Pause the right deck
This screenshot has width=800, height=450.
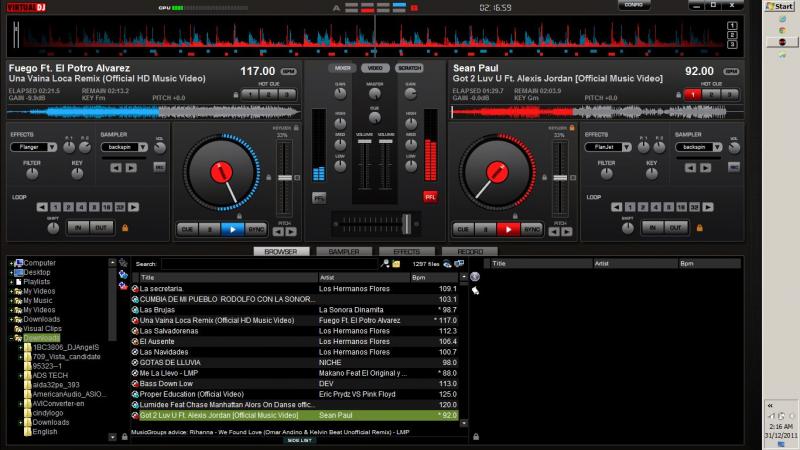[x=486, y=229]
